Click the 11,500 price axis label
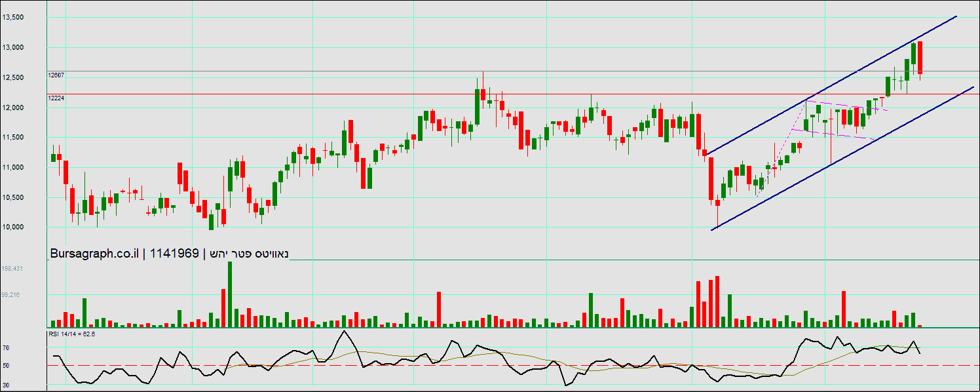Screen dimensions: 980x392 [x=13, y=138]
